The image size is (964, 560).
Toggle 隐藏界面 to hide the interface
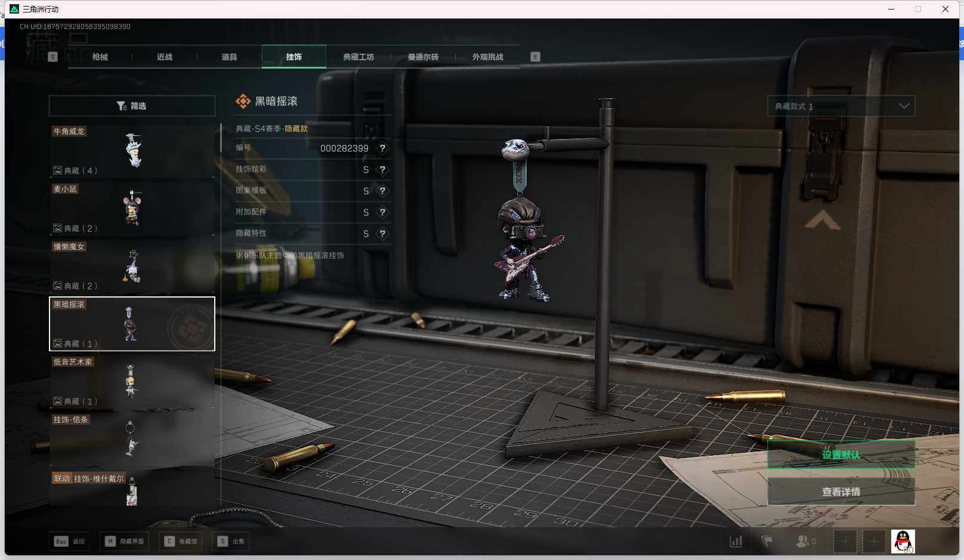[125, 542]
